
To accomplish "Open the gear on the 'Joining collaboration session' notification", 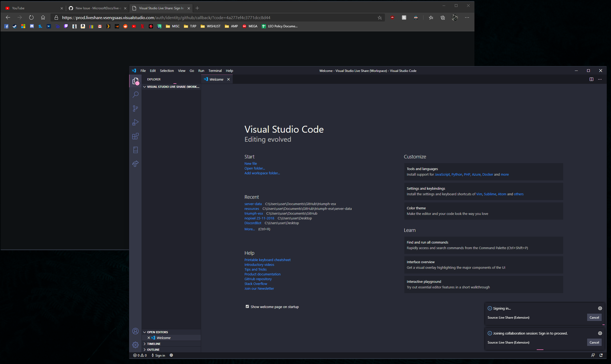I will click(600, 333).
